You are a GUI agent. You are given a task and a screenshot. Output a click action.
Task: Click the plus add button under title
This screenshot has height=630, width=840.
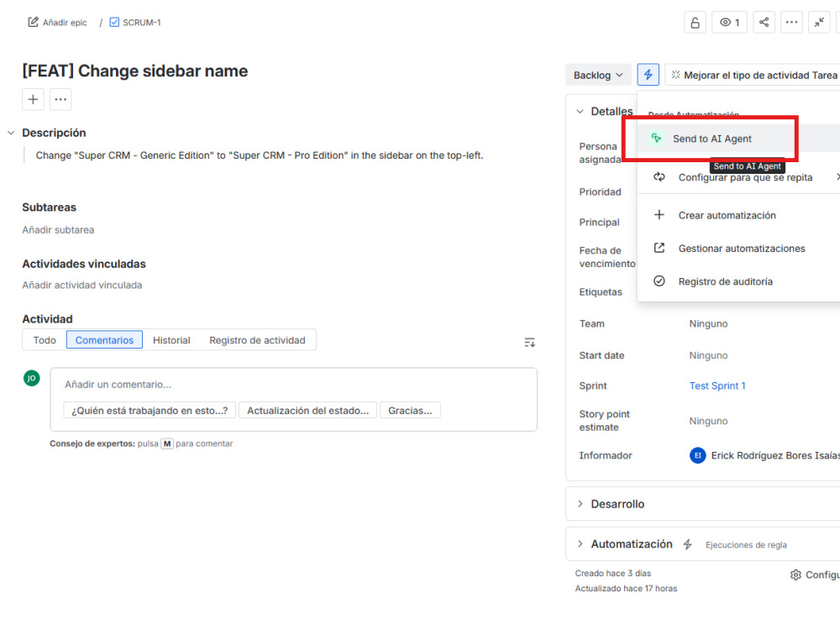coord(33,99)
